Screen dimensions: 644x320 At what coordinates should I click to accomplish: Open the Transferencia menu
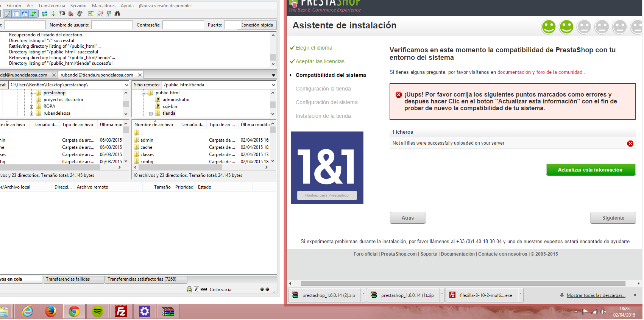(52, 6)
